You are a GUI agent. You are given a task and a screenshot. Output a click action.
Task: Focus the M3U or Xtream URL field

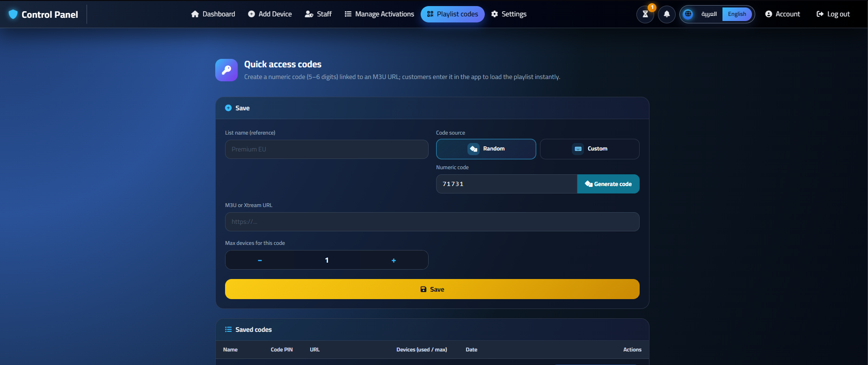[x=432, y=222]
